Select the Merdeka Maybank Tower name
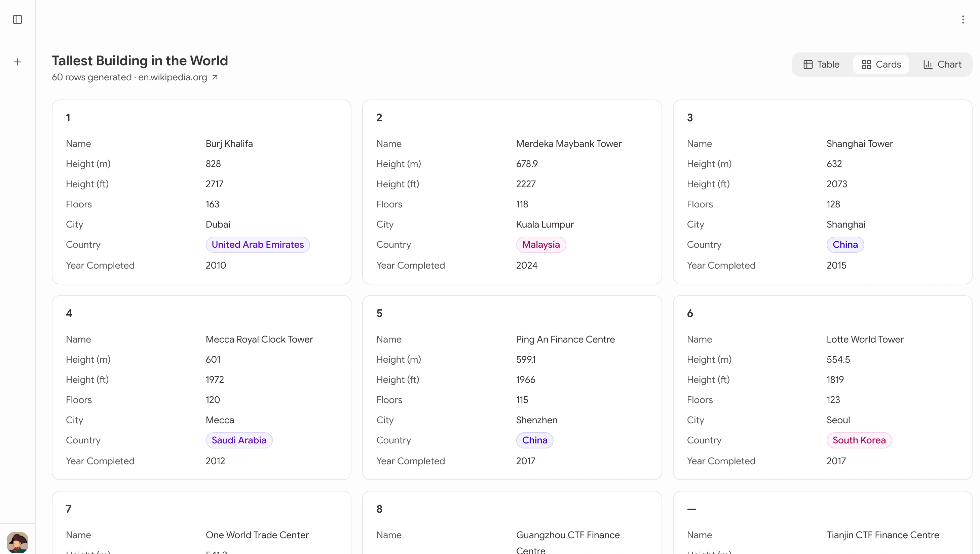The image size is (980, 554). pyautogui.click(x=569, y=144)
